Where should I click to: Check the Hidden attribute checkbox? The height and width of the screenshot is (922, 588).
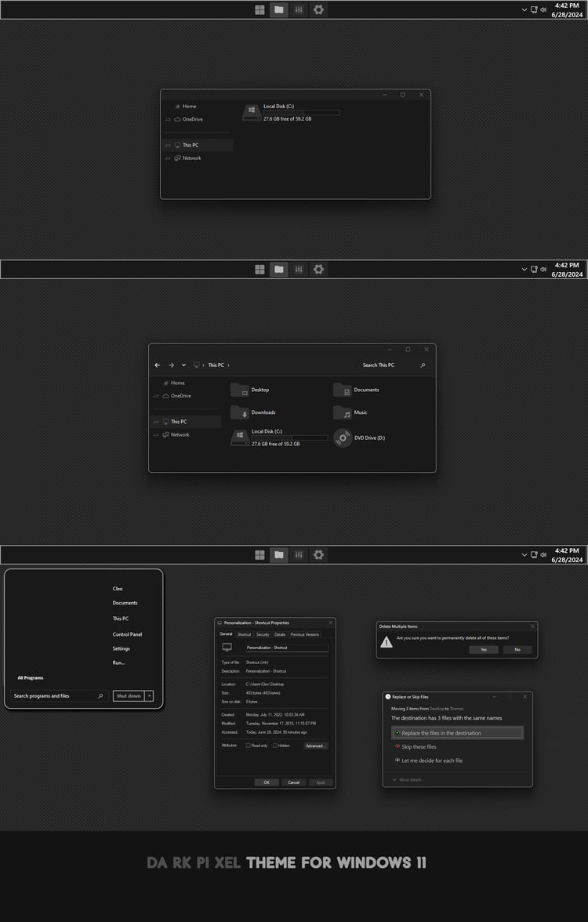click(x=275, y=746)
